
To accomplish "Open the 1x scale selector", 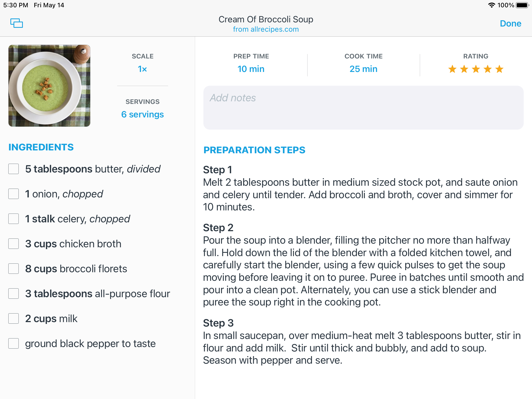I will [x=142, y=69].
